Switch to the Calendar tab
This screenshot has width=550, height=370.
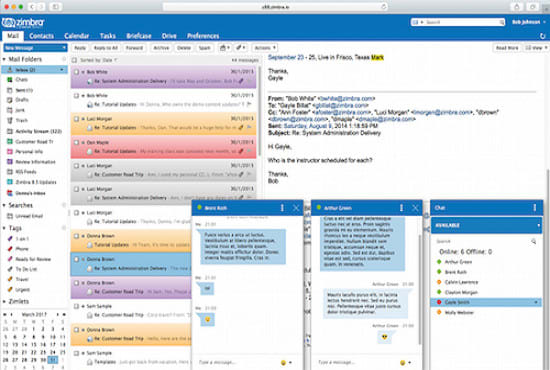[x=76, y=36]
